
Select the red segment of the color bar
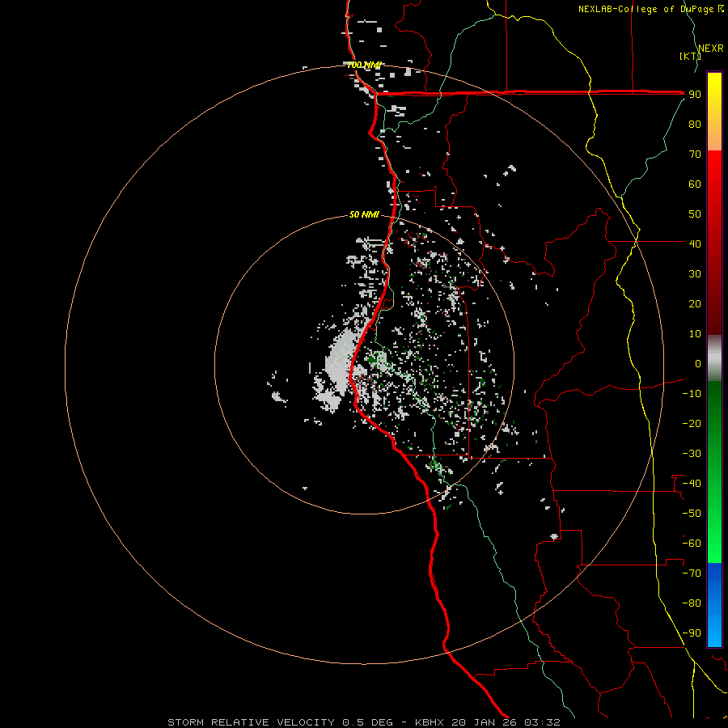click(x=714, y=243)
